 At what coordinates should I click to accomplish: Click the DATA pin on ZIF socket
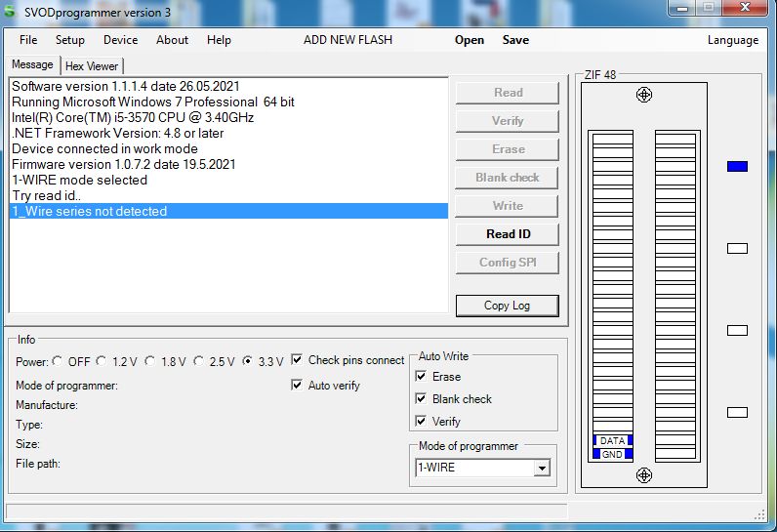(612, 440)
